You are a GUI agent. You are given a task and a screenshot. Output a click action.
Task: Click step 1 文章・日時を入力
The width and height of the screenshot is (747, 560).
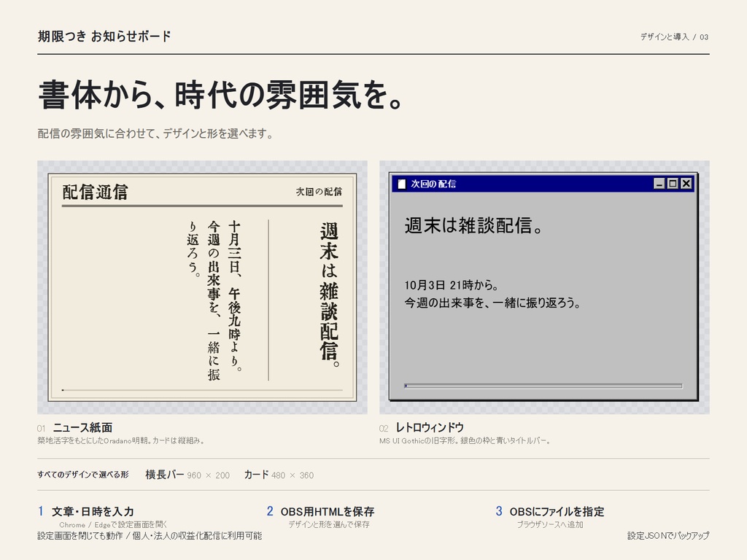pyautogui.click(x=86, y=512)
